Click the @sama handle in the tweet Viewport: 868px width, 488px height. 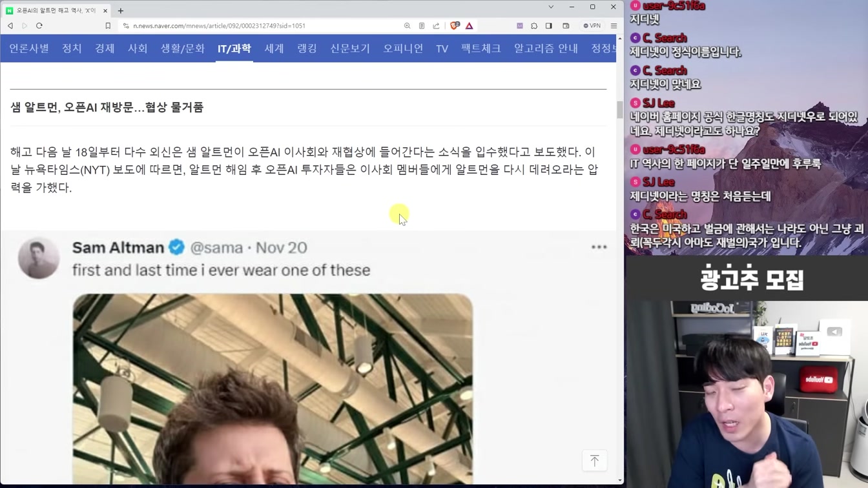216,247
